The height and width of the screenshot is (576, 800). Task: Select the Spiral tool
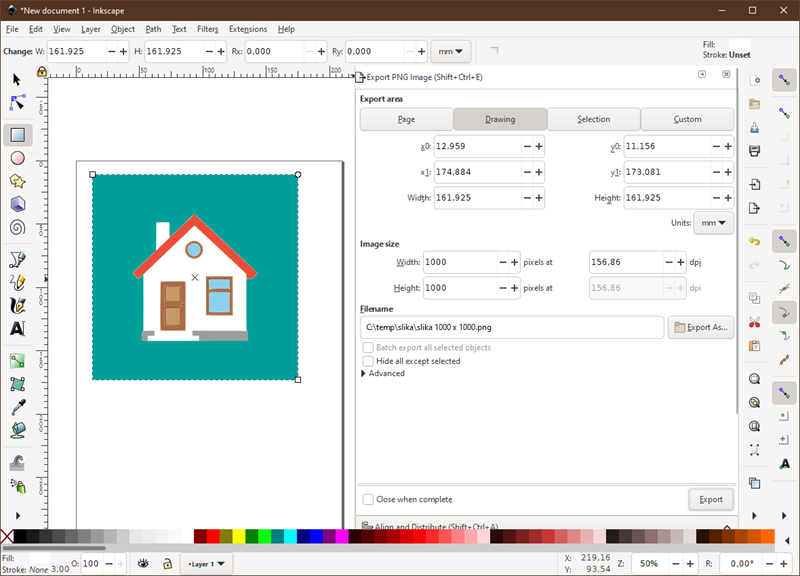[17, 227]
